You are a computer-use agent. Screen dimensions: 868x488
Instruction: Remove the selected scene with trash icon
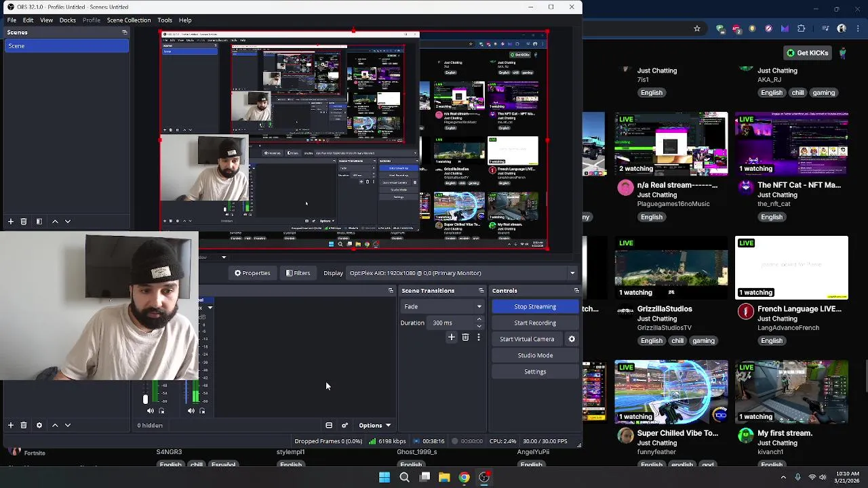[24, 222]
